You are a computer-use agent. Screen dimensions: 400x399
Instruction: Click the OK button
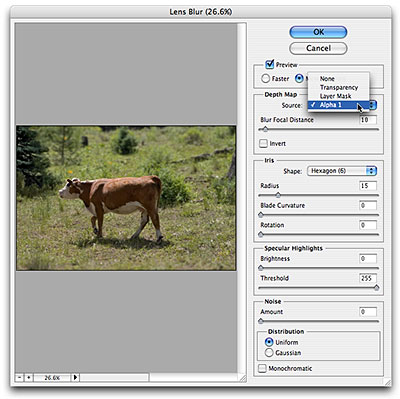coord(318,32)
